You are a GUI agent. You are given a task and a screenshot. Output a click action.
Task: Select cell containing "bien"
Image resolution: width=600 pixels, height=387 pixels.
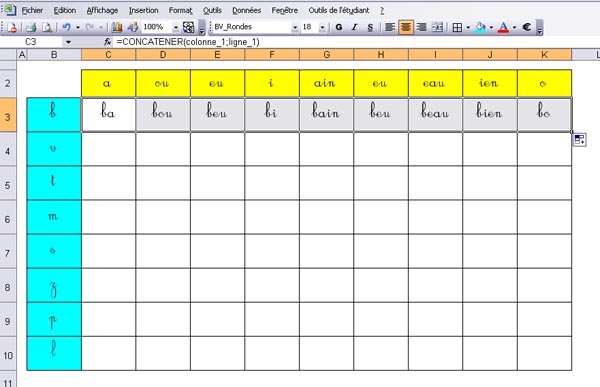490,114
